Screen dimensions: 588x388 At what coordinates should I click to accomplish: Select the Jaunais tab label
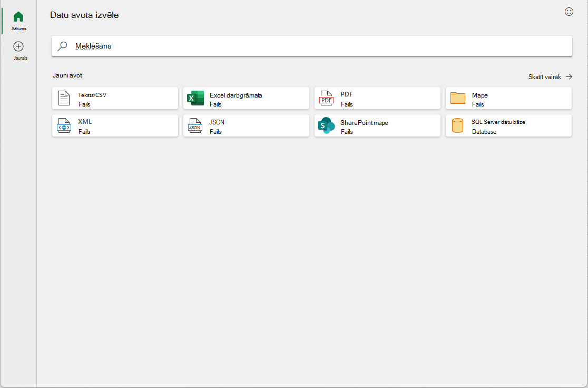20,58
